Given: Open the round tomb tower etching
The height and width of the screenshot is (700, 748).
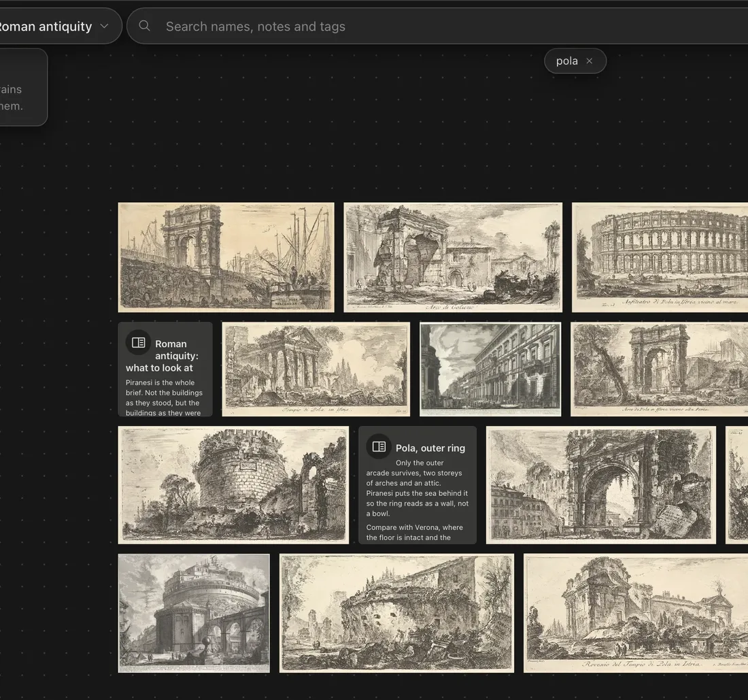Looking at the screenshot, I should pos(233,485).
